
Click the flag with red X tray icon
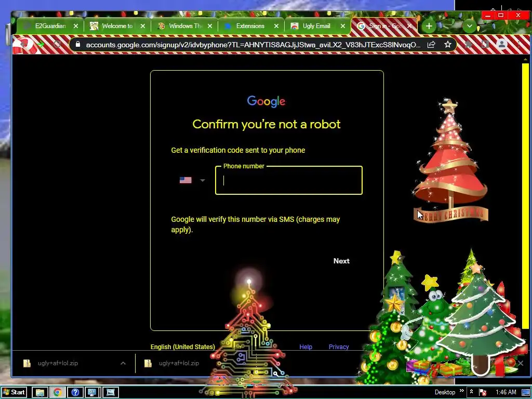point(483,393)
